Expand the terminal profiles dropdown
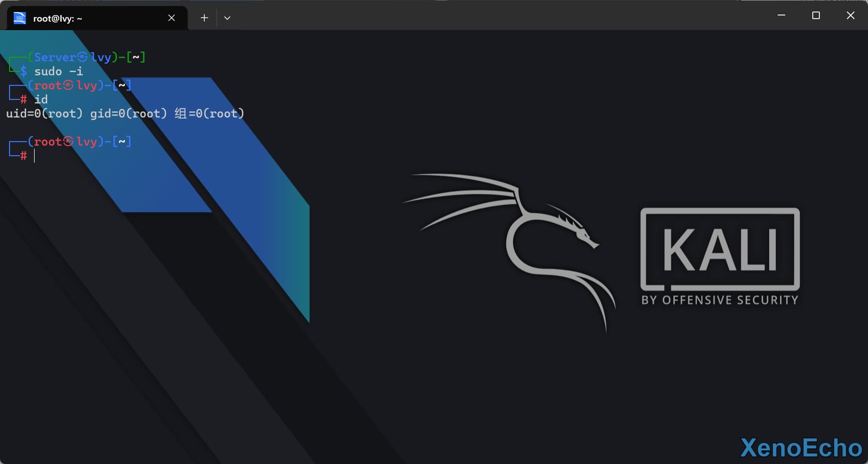The width and height of the screenshot is (868, 464). point(227,18)
